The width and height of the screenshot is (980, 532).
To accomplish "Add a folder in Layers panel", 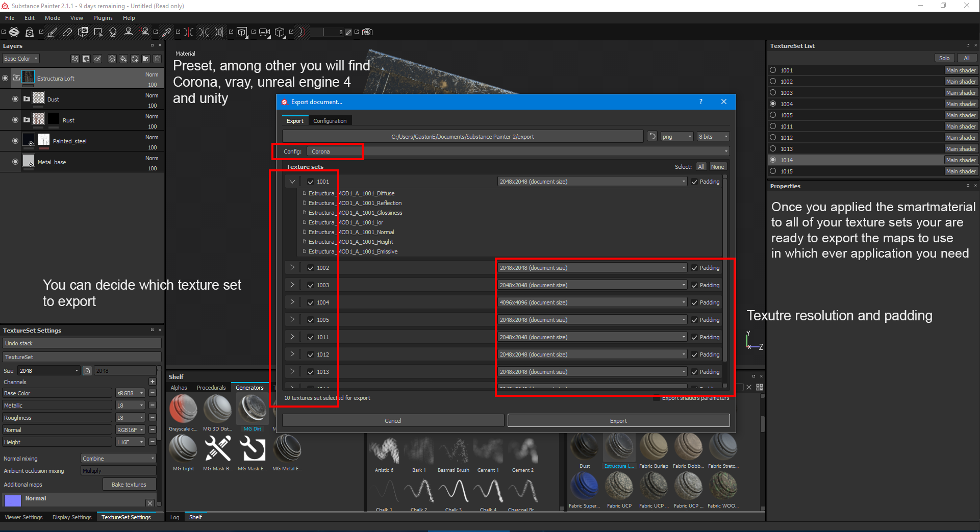I will 146,59.
